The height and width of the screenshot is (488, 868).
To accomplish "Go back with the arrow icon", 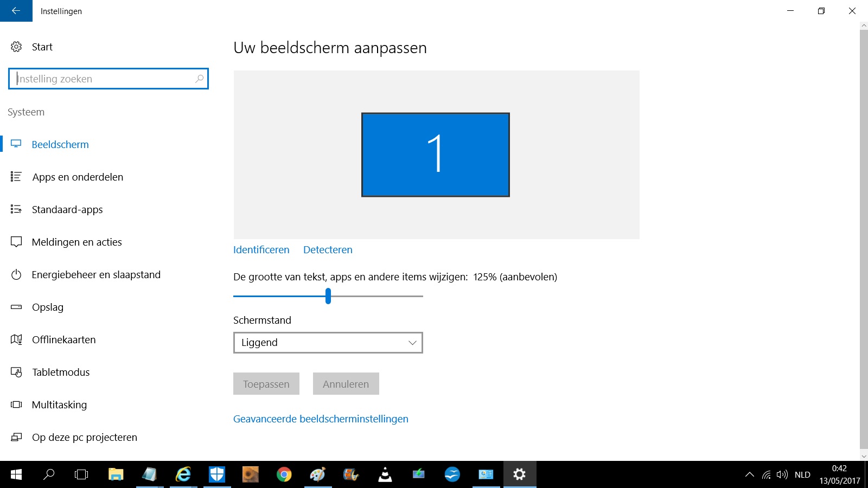I will (x=16, y=11).
